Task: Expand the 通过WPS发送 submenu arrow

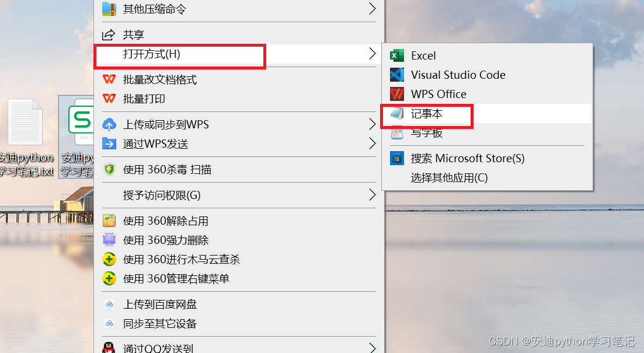Action: click(372, 144)
